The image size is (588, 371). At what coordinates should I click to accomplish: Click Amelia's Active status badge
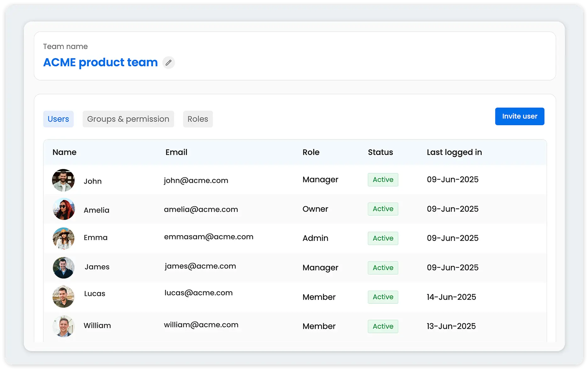383,209
